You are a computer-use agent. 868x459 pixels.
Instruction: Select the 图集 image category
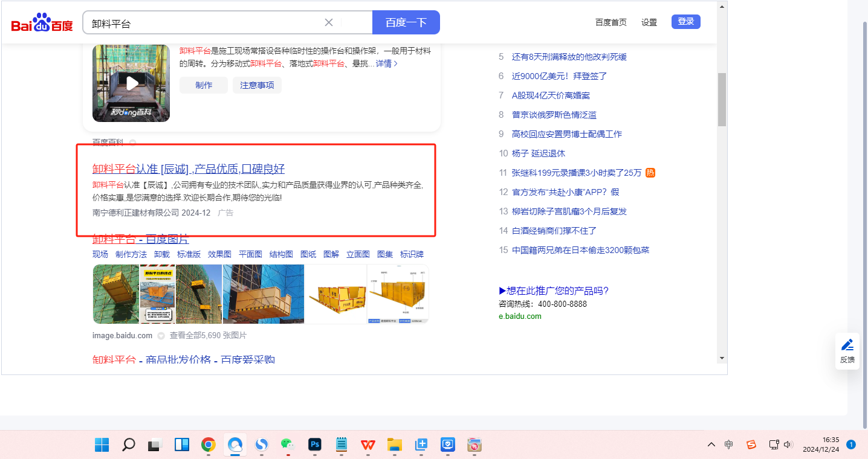click(385, 254)
